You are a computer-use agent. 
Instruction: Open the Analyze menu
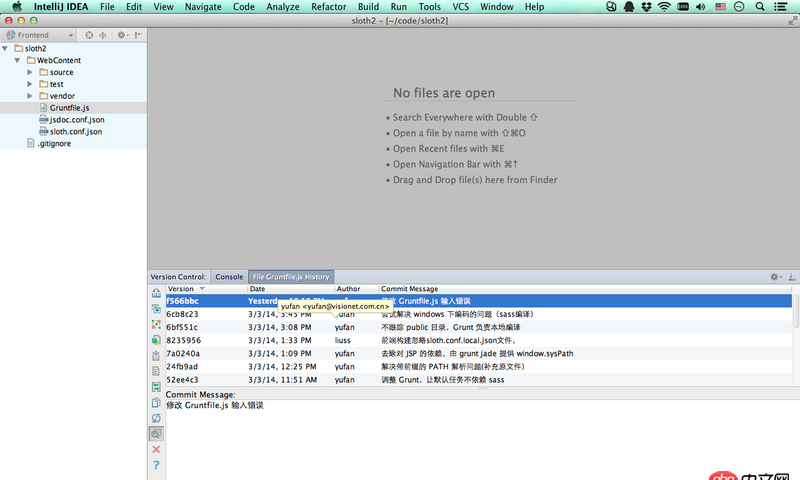pyautogui.click(x=283, y=7)
